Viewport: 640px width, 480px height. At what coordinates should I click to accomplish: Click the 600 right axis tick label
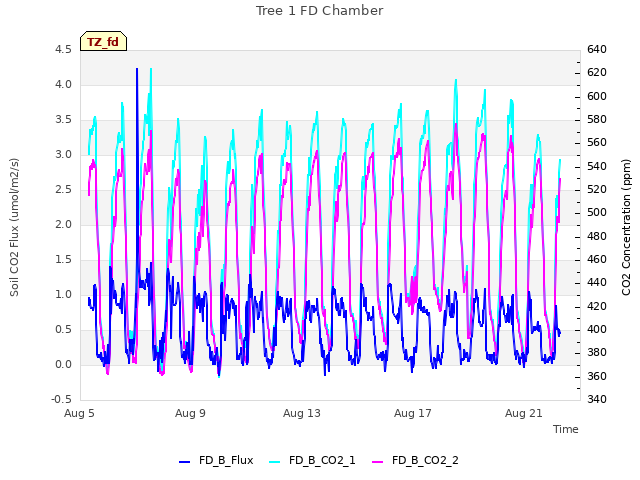(597, 96)
